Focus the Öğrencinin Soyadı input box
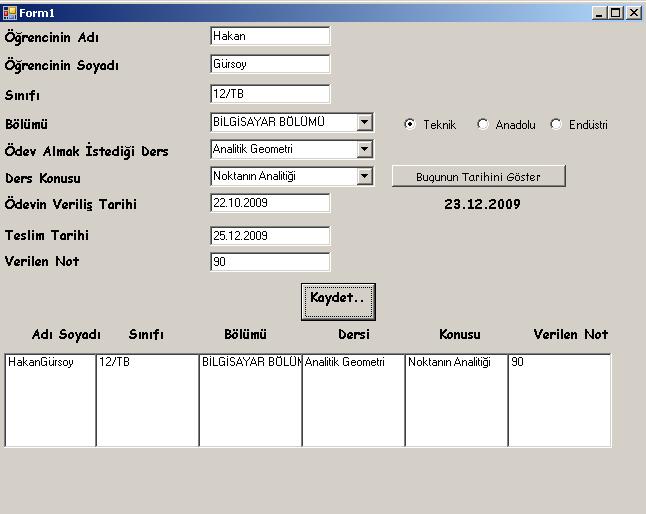 click(269, 64)
